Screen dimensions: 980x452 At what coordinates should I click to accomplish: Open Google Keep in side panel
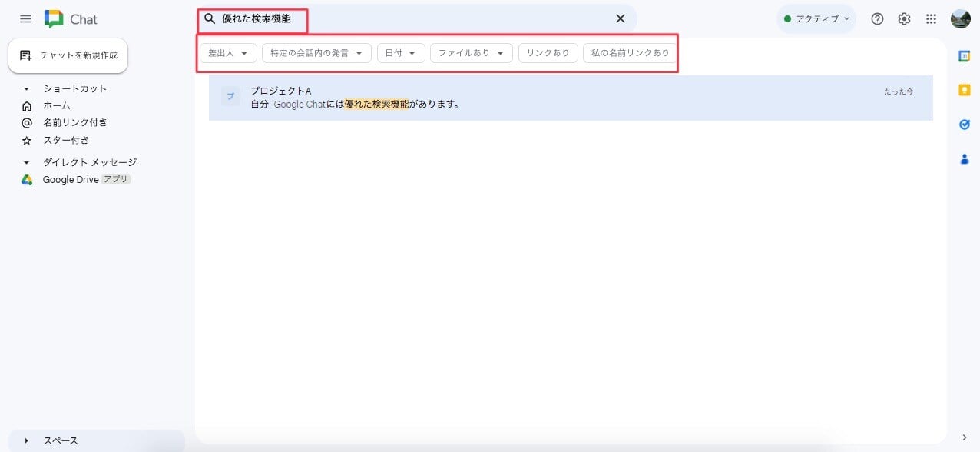coord(965,90)
